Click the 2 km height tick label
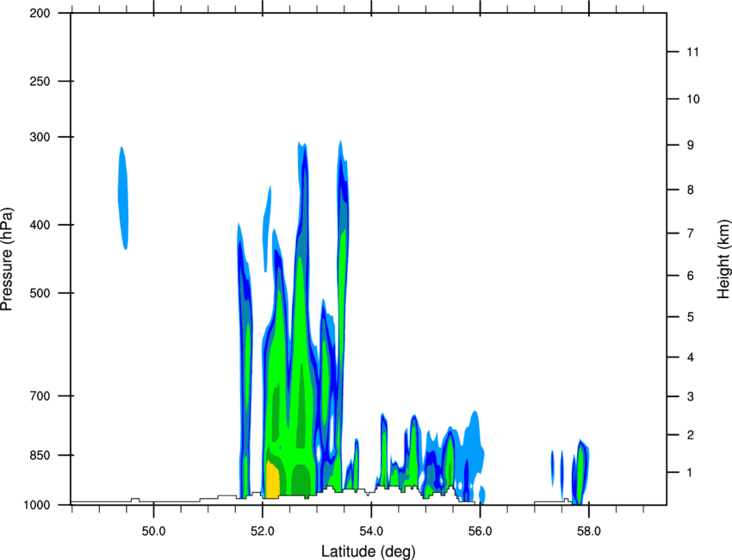 [x=691, y=435]
